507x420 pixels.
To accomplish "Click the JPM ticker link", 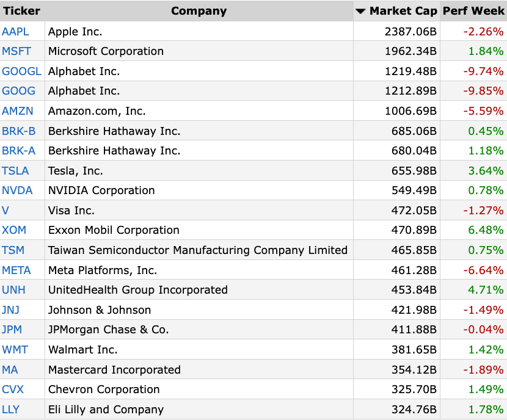I will pos(12,330).
